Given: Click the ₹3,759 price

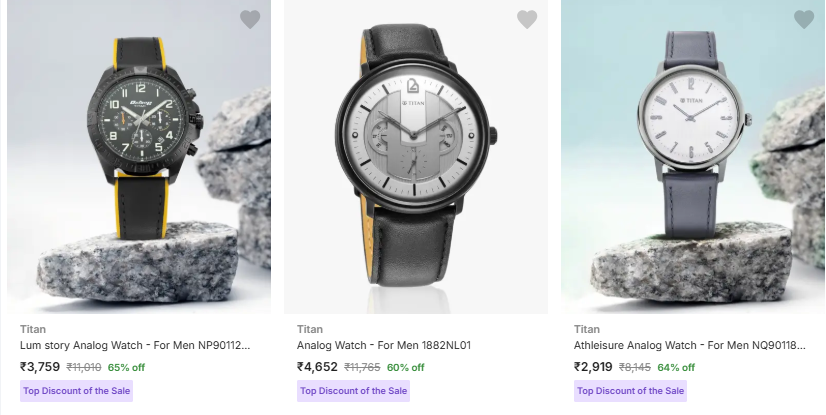Looking at the screenshot, I should coord(41,367).
